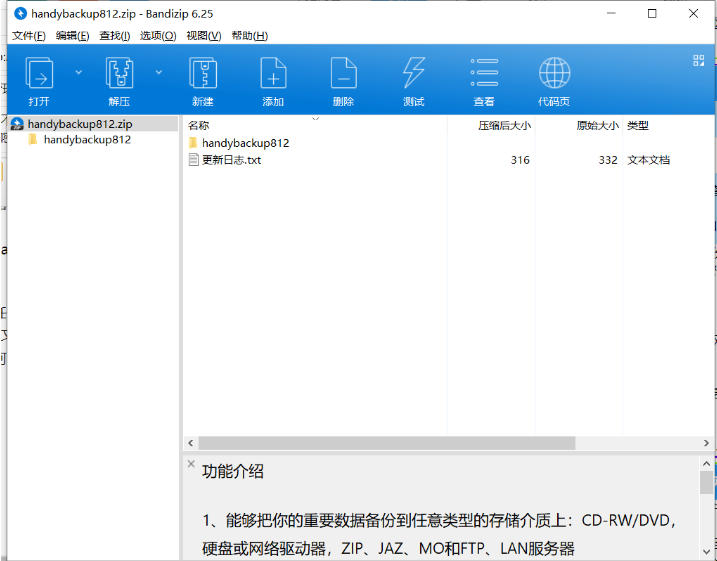Click the 功能介绍 heading text

(x=233, y=471)
